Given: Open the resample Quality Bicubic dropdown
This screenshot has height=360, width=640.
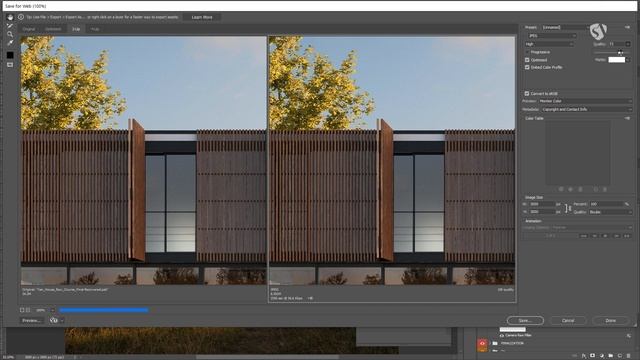Looking at the screenshot, I should (x=610, y=212).
